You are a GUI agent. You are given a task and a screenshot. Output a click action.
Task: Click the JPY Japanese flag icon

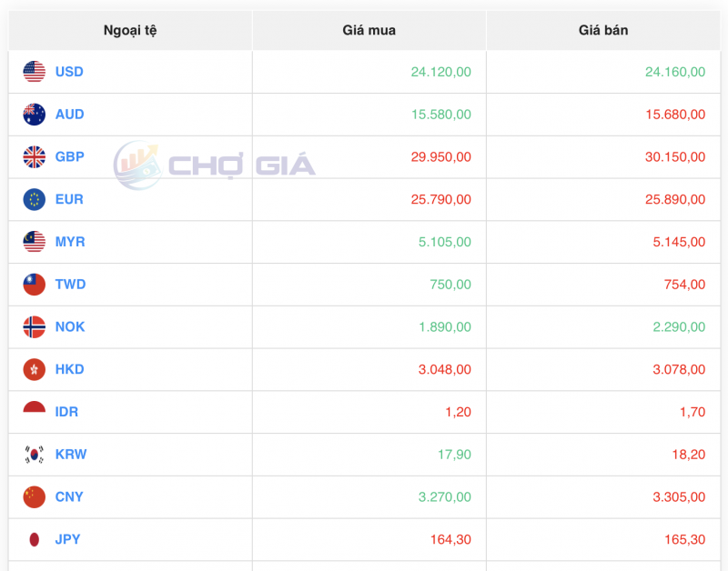point(34,539)
